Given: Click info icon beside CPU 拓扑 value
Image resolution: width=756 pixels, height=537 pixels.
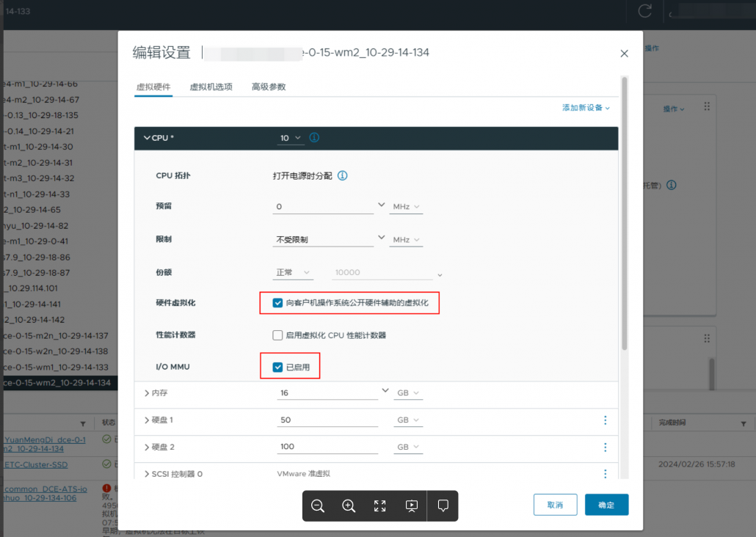Looking at the screenshot, I should click(x=342, y=176).
